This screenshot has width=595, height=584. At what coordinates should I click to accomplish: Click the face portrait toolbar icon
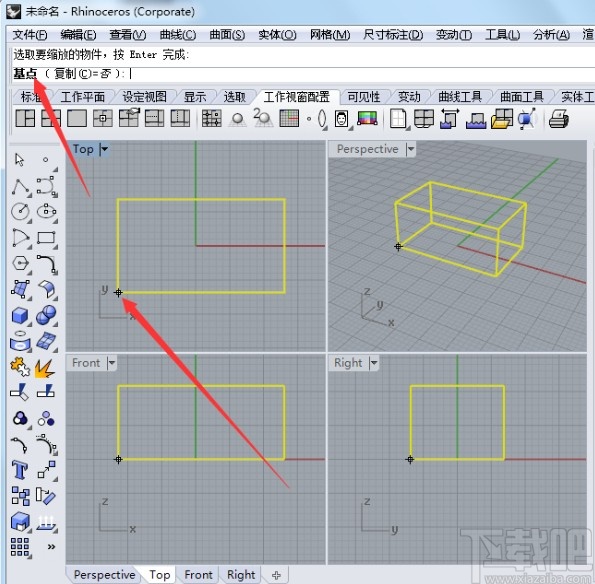click(x=342, y=119)
